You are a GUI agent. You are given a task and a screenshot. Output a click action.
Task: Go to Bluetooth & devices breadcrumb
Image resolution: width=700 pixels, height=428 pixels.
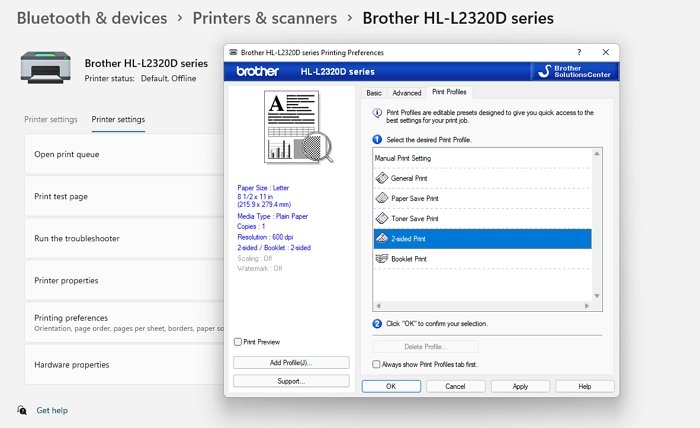click(x=92, y=18)
